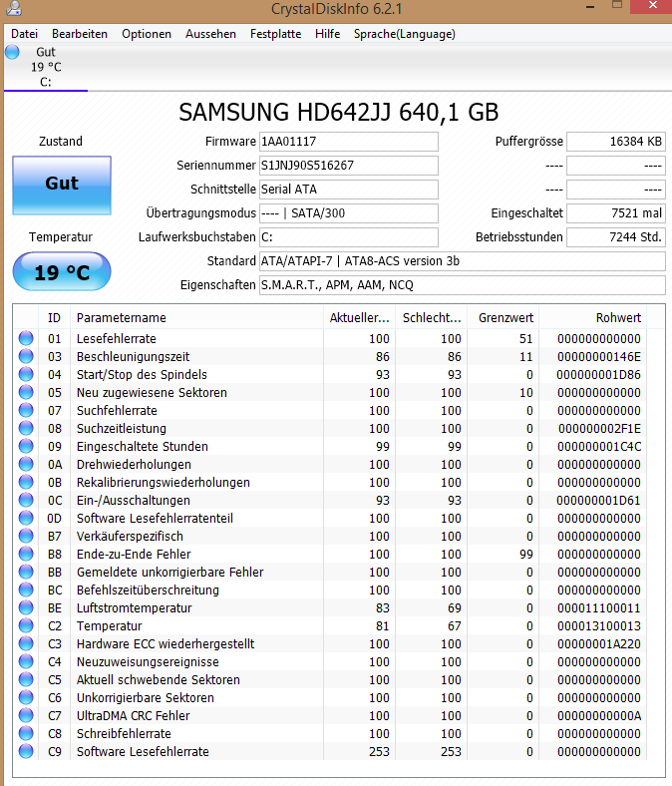Image resolution: width=672 pixels, height=786 pixels.
Task: Click status icon for Suchzeitleistung row
Action: [26, 428]
